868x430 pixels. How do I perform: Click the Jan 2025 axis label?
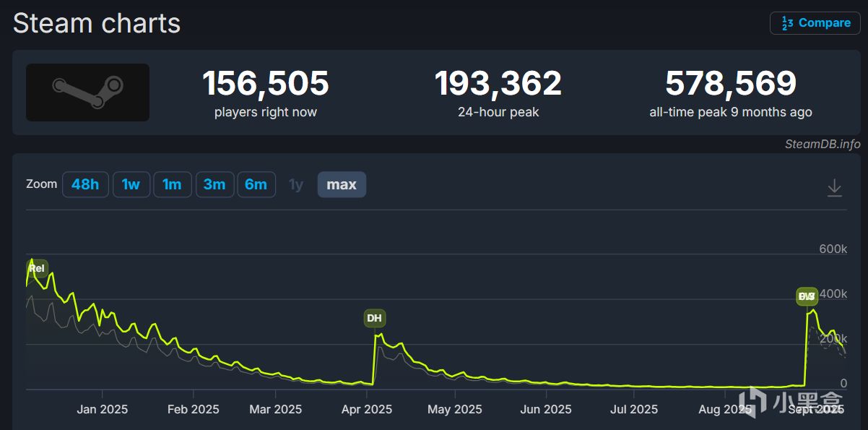tap(103, 409)
